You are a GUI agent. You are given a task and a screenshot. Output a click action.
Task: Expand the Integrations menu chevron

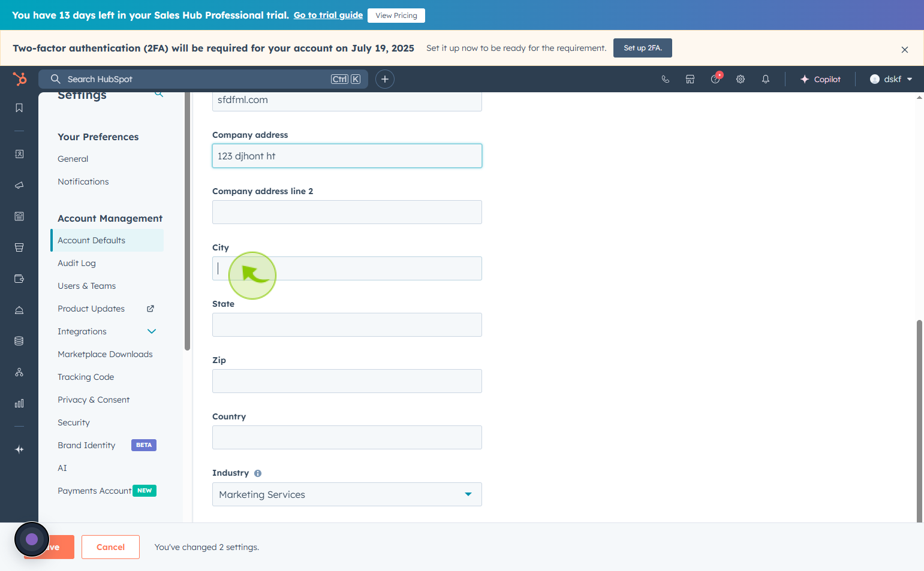point(152,331)
